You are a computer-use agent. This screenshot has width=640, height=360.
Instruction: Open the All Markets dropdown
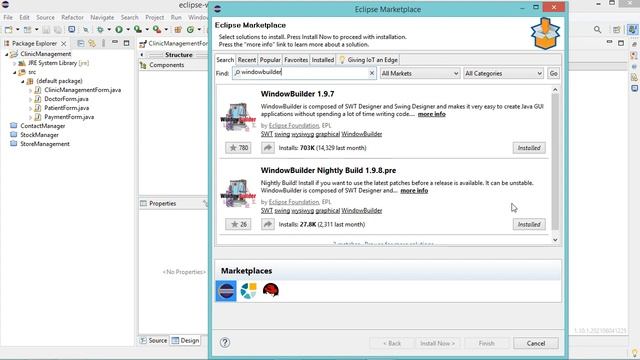[420, 73]
